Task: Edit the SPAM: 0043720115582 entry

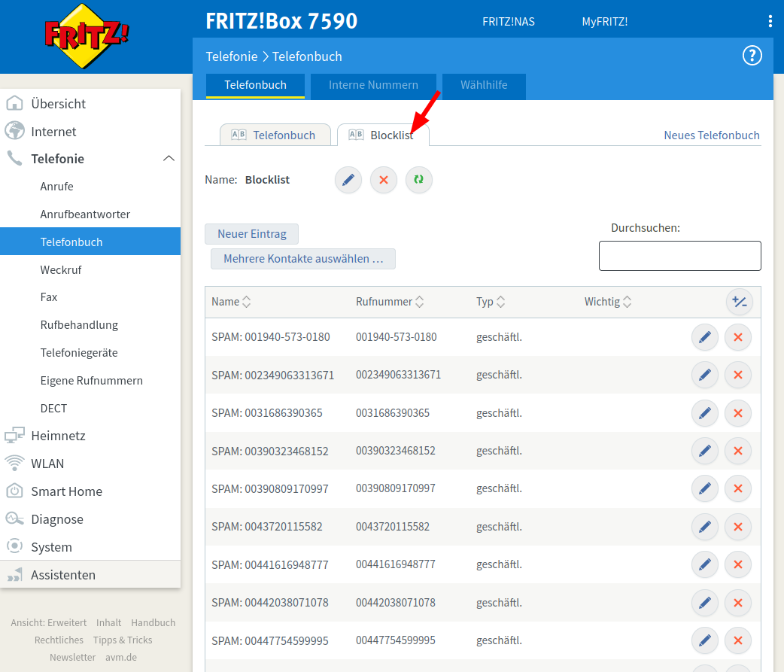Action: click(x=704, y=527)
